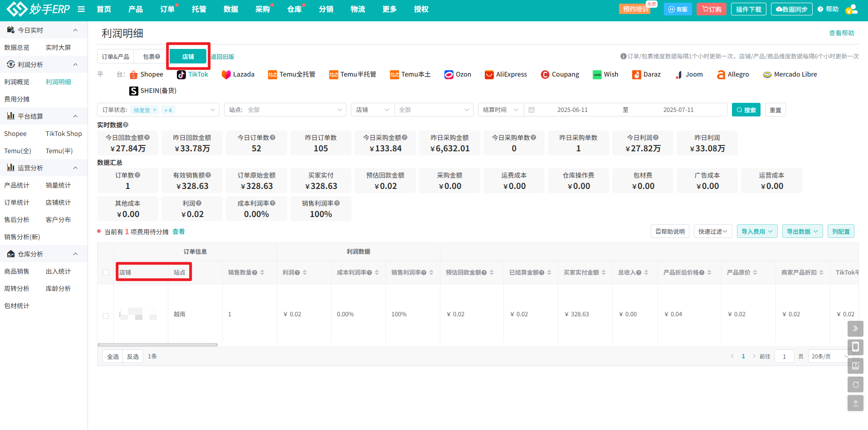
Task: Open the 20条/页 page size dropdown
Action: coord(830,357)
